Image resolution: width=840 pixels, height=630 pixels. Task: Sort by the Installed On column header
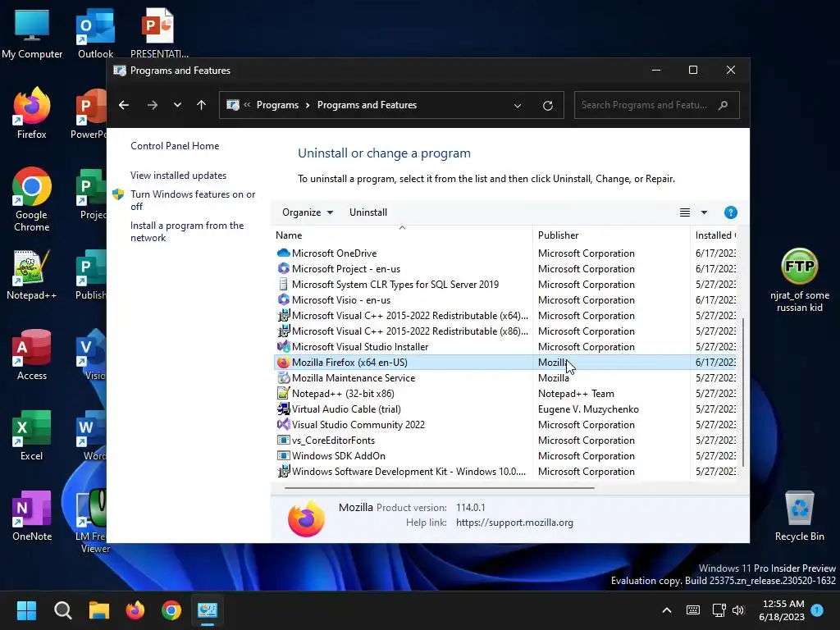click(x=714, y=235)
